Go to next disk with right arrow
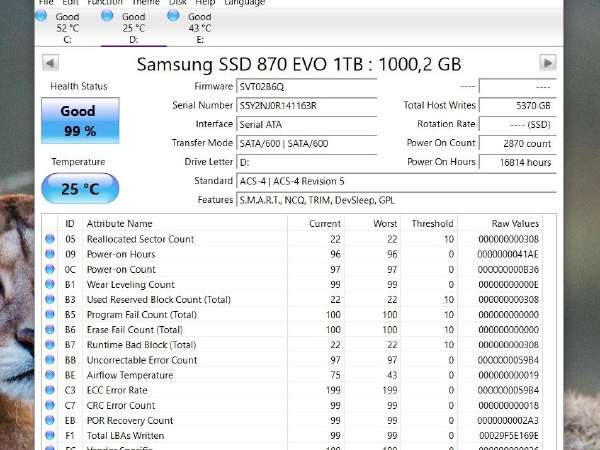This screenshot has height=450, width=600. pos(548,63)
